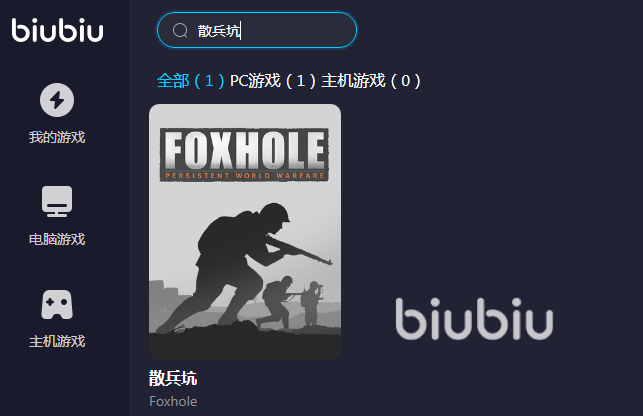This screenshot has width=643, height=416.
Task: Open 主机游戏 via the gamepad icon
Action: [57, 304]
